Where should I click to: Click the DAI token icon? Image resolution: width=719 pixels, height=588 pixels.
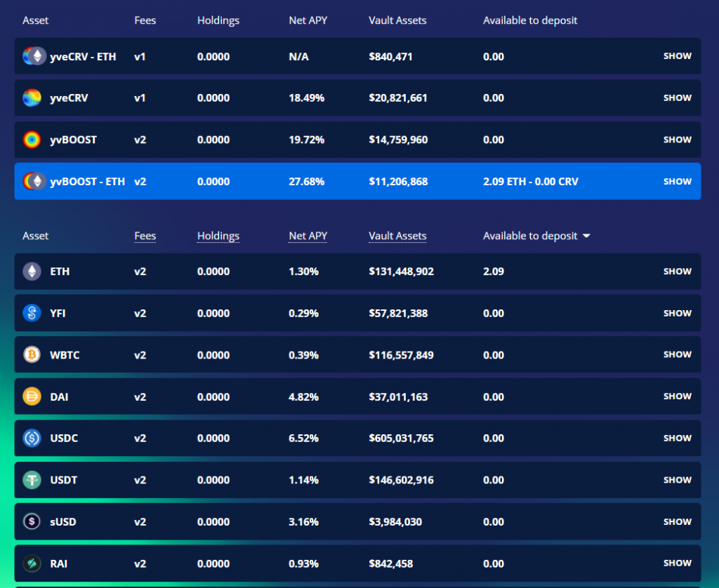(32, 396)
